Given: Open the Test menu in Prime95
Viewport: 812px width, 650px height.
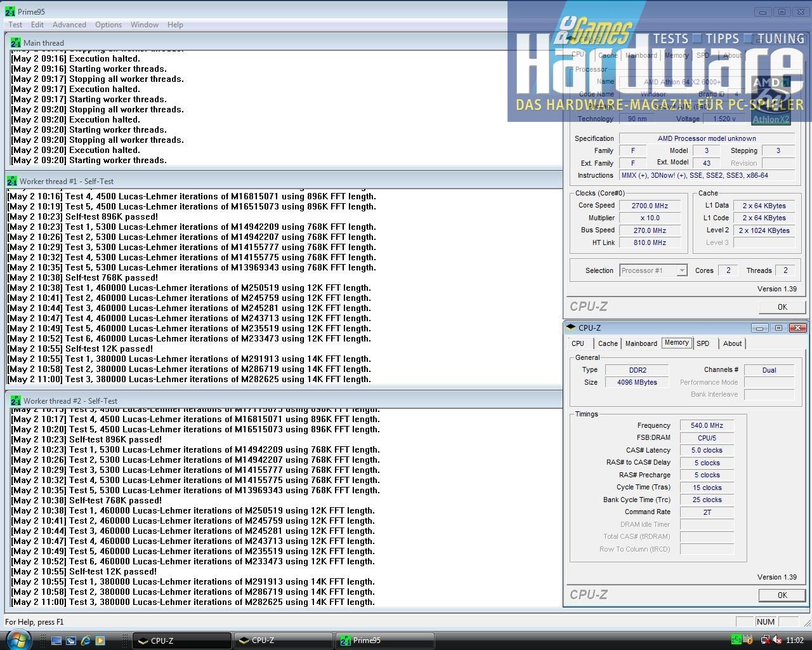Looking at the screenshot, I should coord(15,25).
